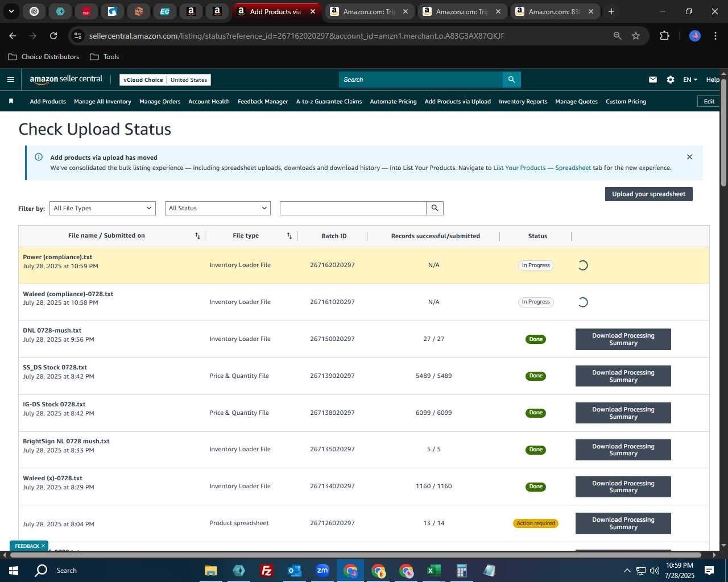Click the Action required status badge
This screenshot has height=582, width=728.
pos(536,523)
